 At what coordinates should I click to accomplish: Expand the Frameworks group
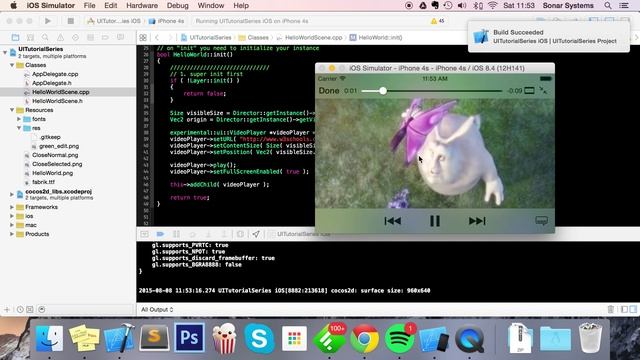[12, 207]
